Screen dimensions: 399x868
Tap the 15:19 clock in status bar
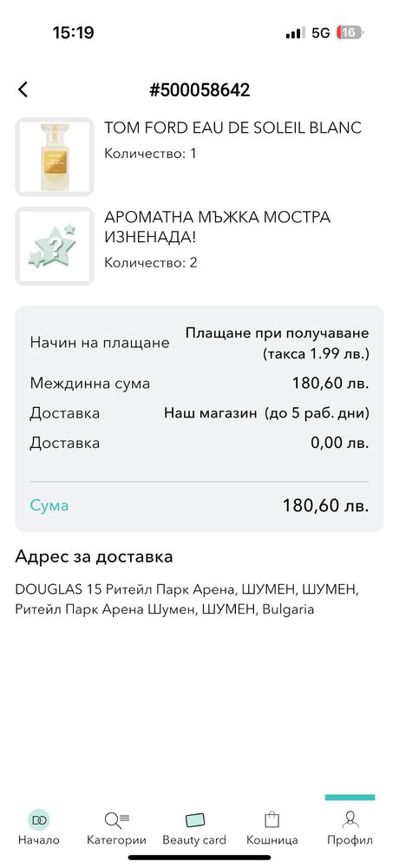point(74,33)
